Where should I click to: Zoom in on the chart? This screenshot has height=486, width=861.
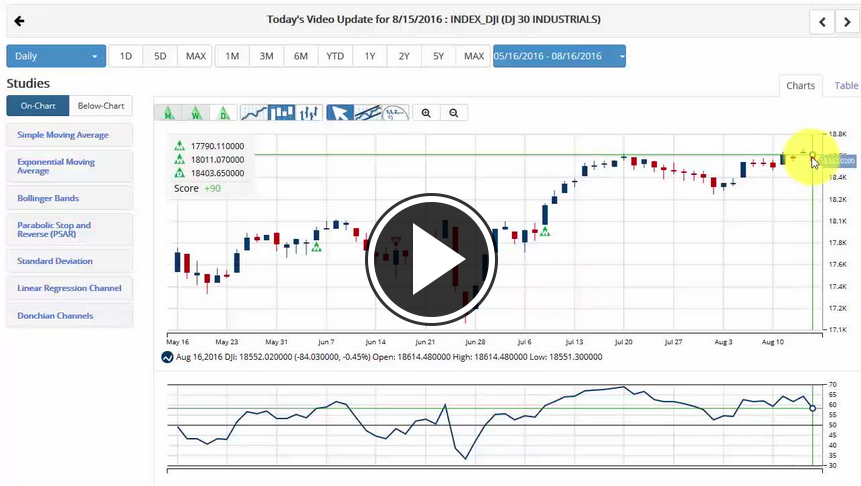tap(426, 113)
